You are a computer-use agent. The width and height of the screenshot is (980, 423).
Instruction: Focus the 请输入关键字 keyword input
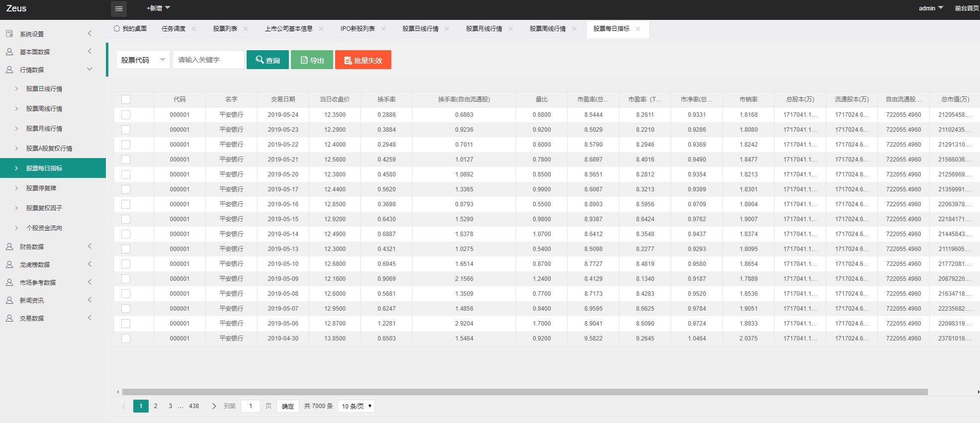click(x=208, y=60)
